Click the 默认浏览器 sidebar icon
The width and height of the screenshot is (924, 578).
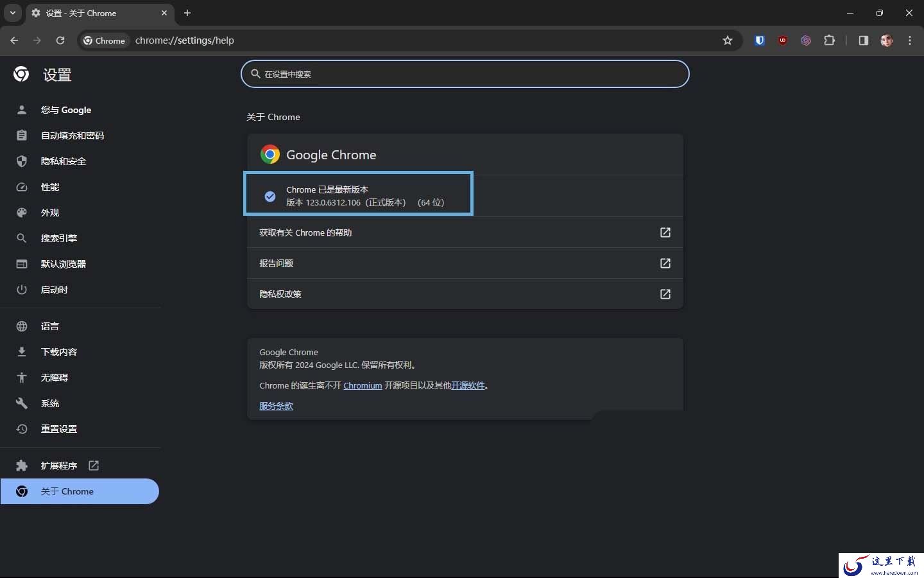coord(22,264)
